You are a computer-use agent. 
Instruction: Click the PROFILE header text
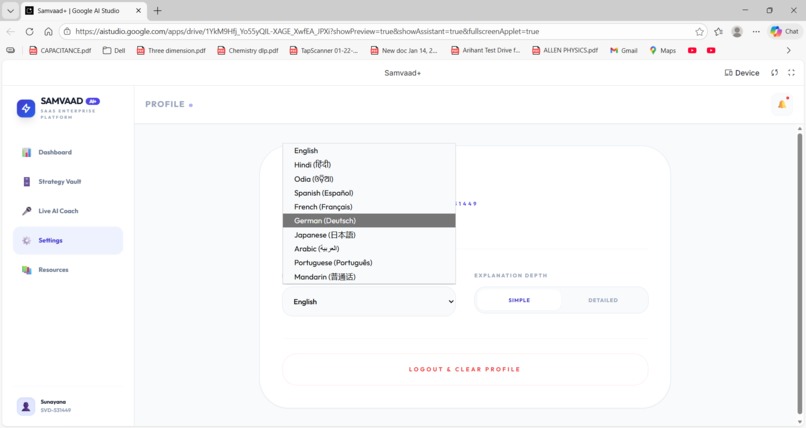click(x=164, y=104)
